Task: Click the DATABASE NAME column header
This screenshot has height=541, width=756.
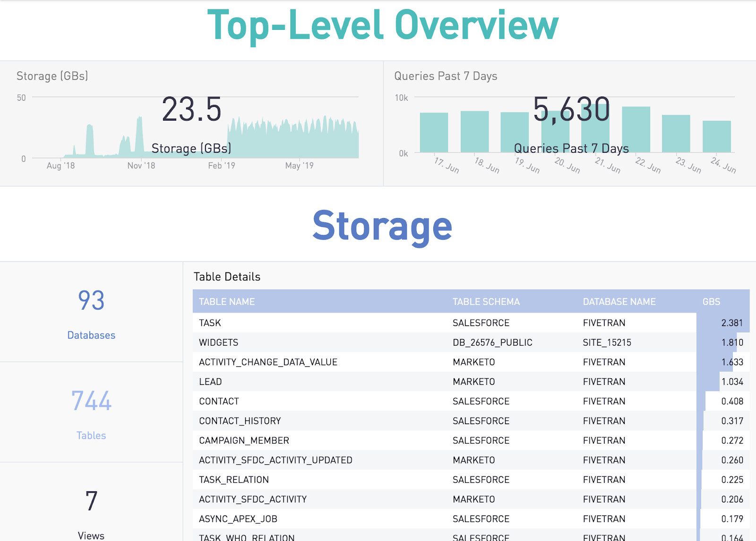Action: [x=619, y=302]
